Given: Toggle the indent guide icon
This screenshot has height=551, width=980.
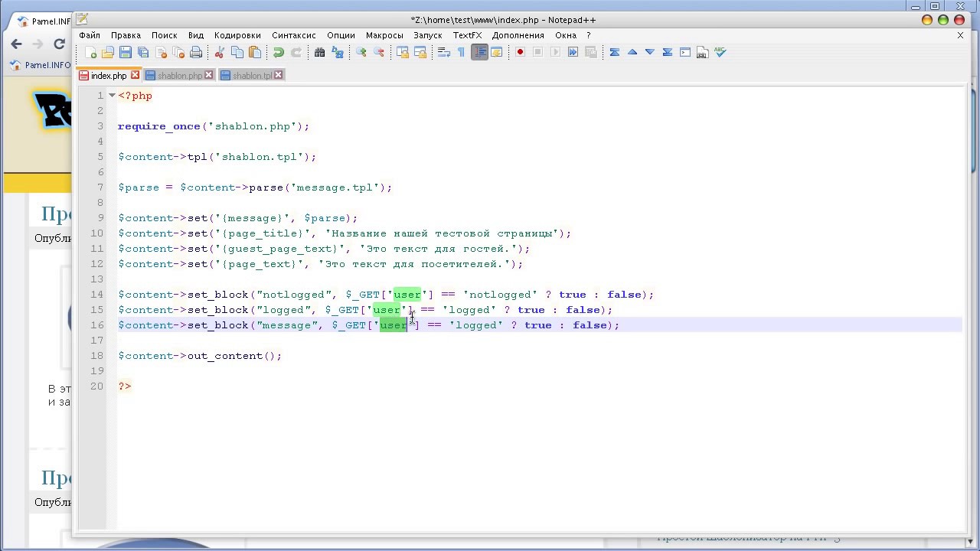Looking at the screenshot, I should 479,52.
